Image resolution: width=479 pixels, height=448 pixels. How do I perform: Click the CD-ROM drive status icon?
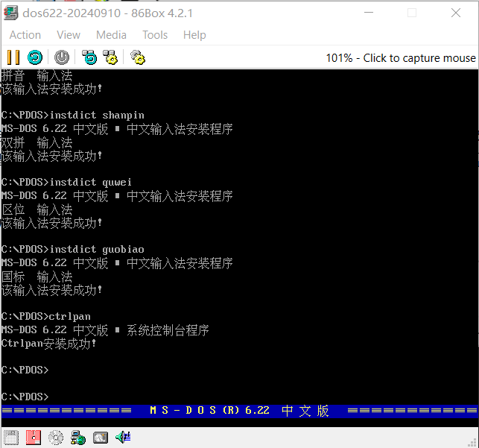pos(56,438)
